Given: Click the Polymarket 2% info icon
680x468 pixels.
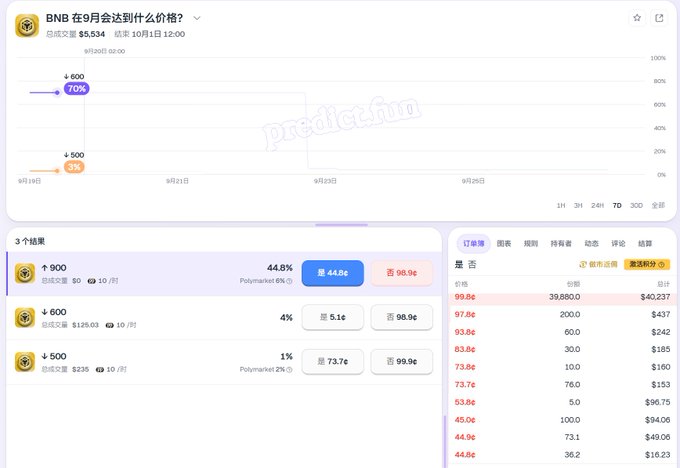Looking at the screenshot, I should pyautogui.click(x=289, y=370).
